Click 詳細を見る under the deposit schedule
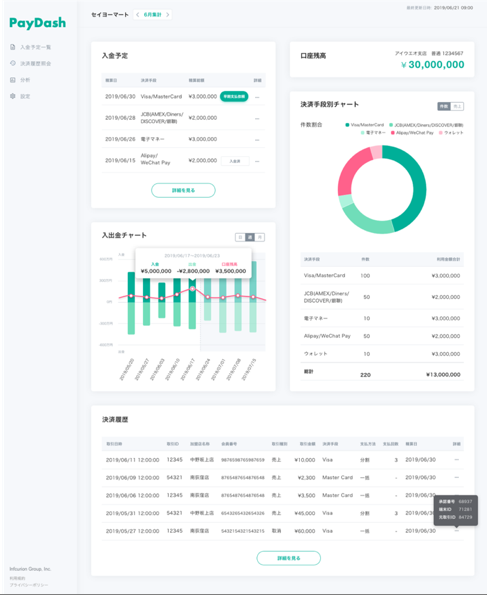The height and width of the screenshot is (595, 487). tap(183, 190)
